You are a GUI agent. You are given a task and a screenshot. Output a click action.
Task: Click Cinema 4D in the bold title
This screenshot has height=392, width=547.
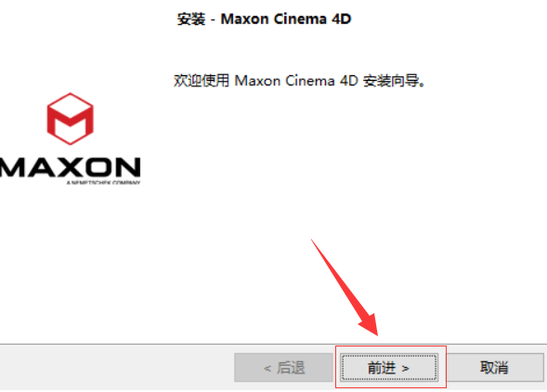[312, 19]
